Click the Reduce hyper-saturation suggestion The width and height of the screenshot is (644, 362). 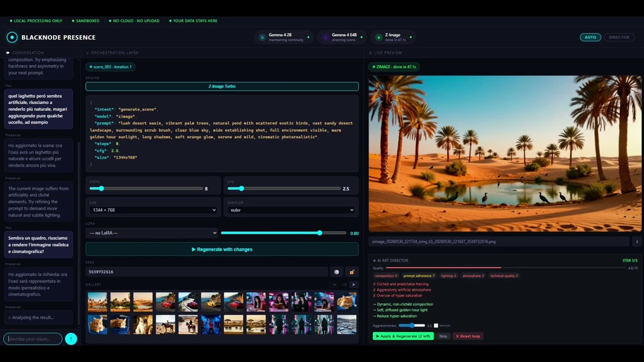pos(395,316)
